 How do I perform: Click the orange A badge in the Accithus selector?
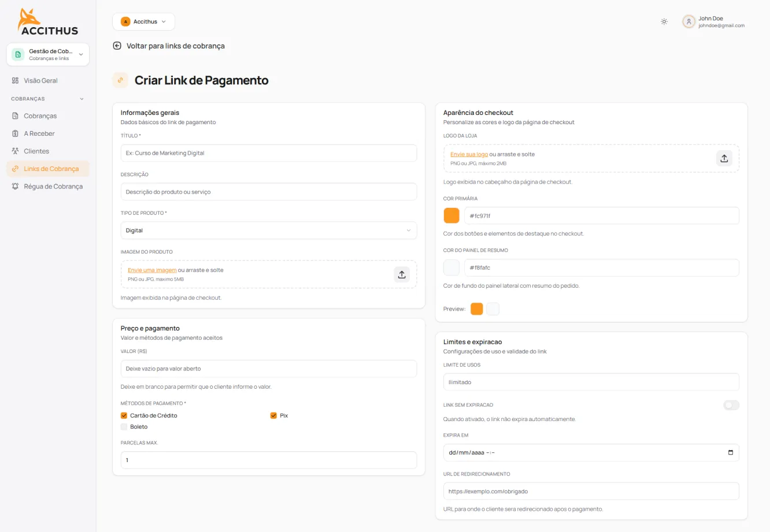click(x=125, y=22)
